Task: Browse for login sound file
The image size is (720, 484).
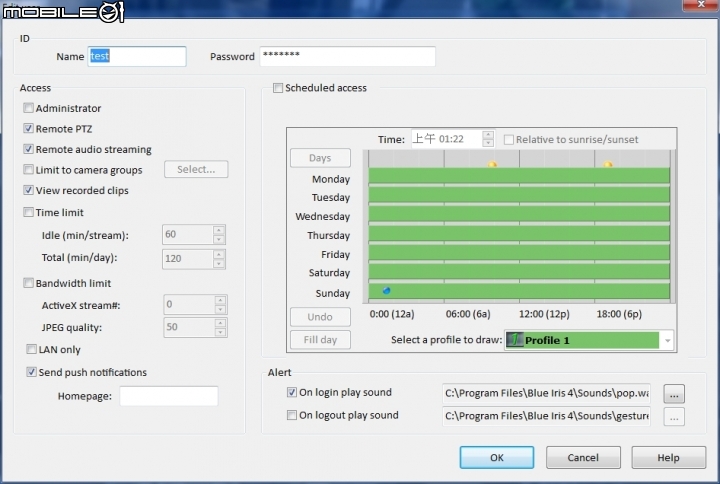Action: pos(674,394)
